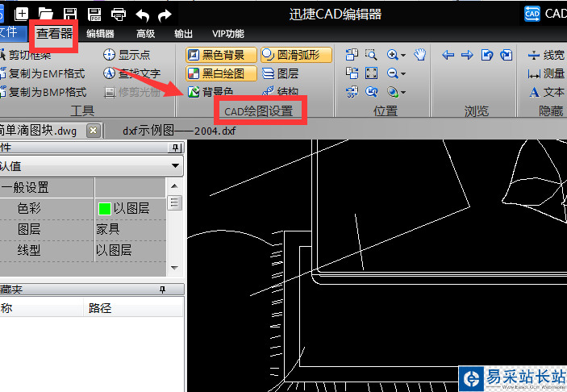Open the 背景色 background color picker

tap(210, 92)
